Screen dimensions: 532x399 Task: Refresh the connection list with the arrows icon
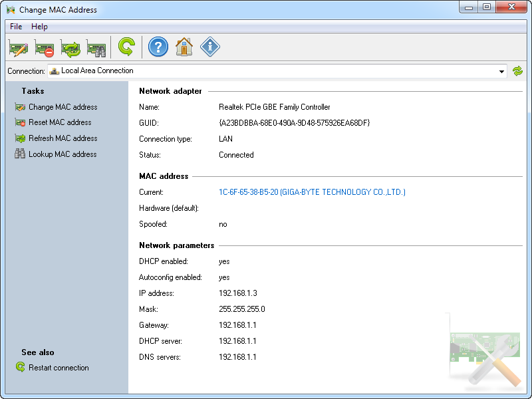[517, 70]
